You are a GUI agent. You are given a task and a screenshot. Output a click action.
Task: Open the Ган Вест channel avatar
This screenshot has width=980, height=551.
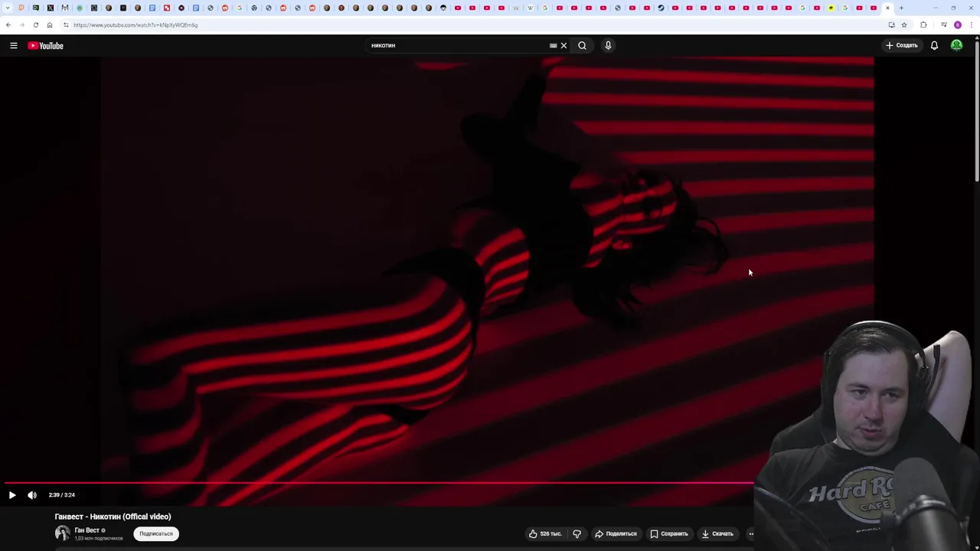coord(62,533)
